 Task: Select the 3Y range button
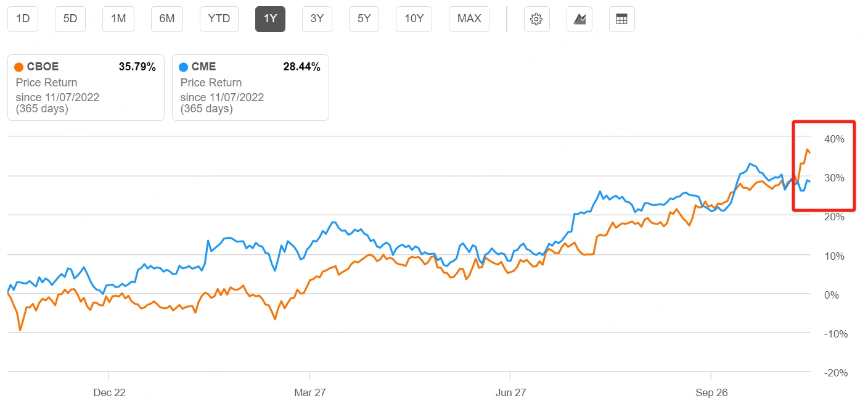tap(317, 19)
